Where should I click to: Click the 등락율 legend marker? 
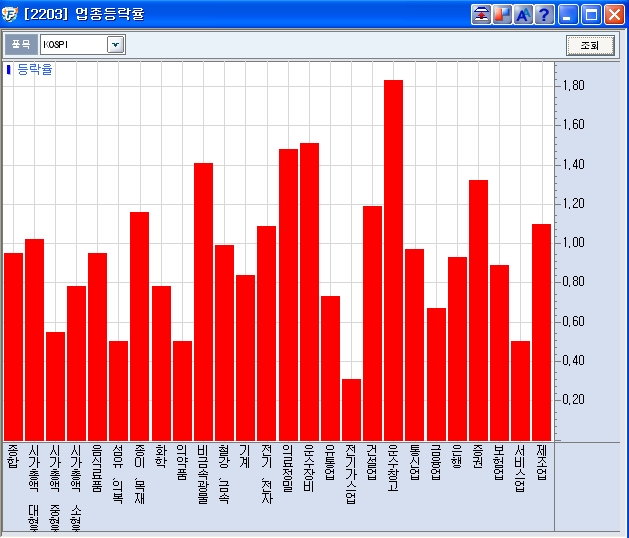coord(9,70)
